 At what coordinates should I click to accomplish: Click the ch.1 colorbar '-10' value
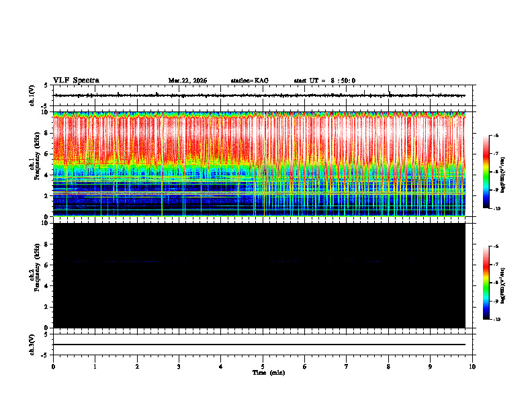click(496, 209)
